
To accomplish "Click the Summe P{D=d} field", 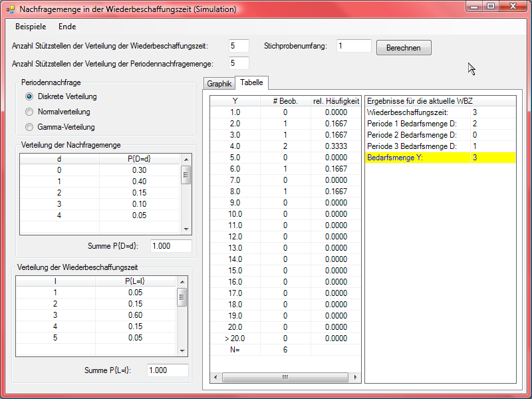I will [171, 246].
